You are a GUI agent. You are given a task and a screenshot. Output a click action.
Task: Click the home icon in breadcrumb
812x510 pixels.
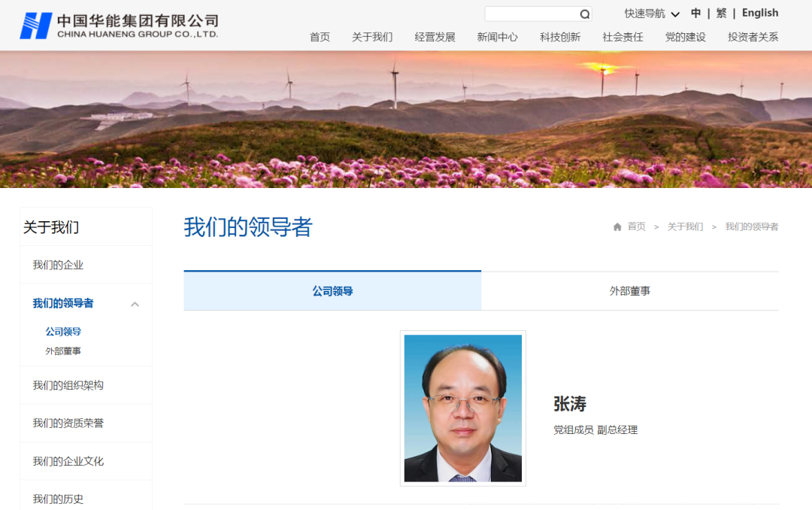click(x=617, y=227)
